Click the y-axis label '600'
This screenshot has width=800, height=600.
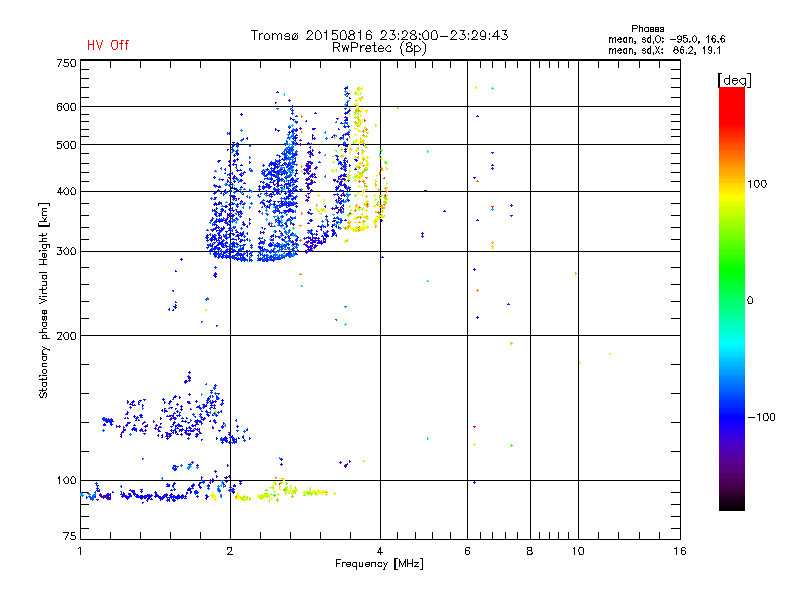pos(66,107)
